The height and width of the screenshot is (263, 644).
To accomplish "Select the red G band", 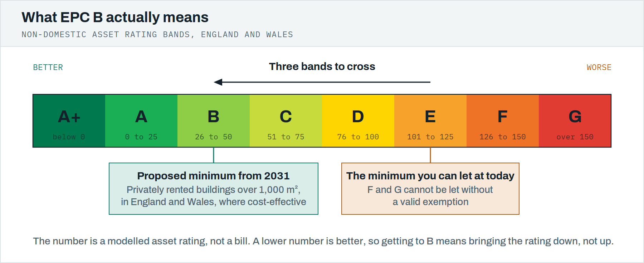I will (x=575, y=121).
